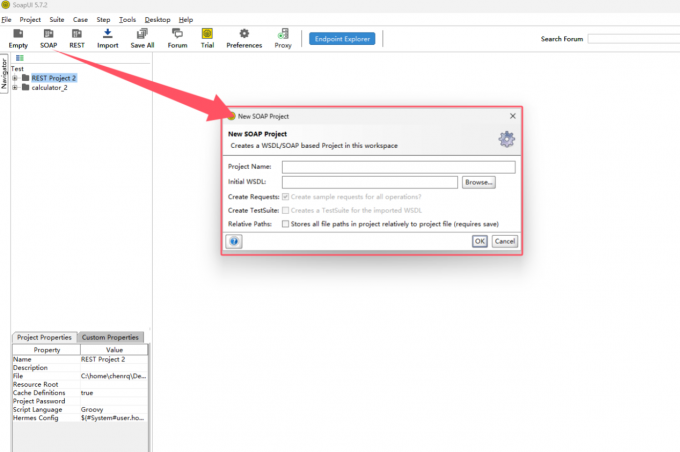Open the Help menu
Viewport: 680px width, 452px height.
pos(186,20)
